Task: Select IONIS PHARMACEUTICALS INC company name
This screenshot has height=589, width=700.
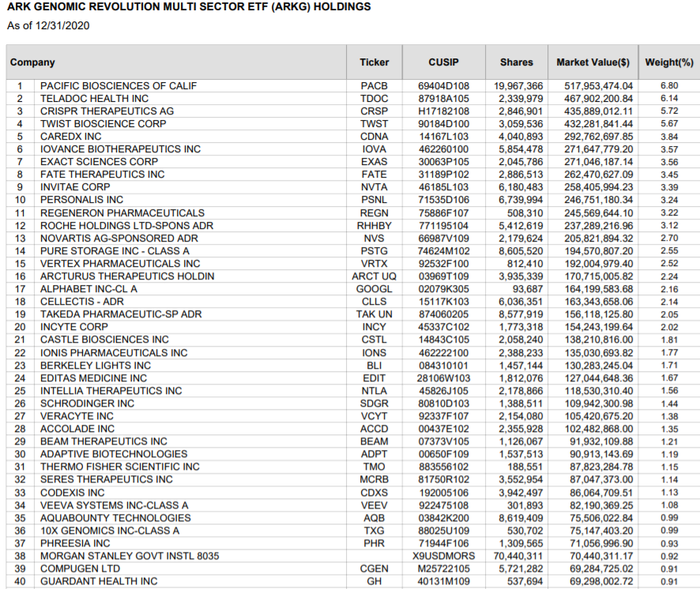Action: (x=114, y=353)
